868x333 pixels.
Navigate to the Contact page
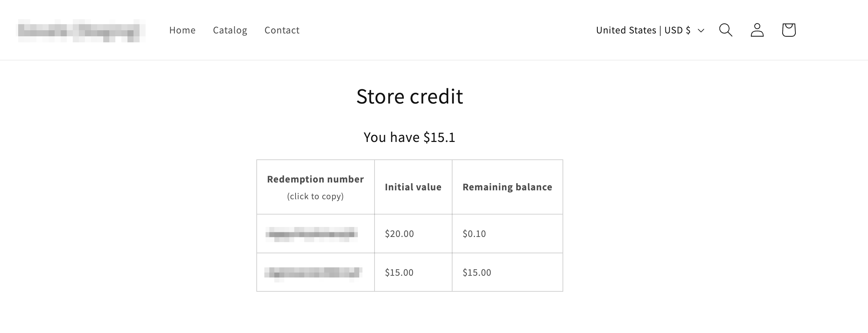click(282, 30)
